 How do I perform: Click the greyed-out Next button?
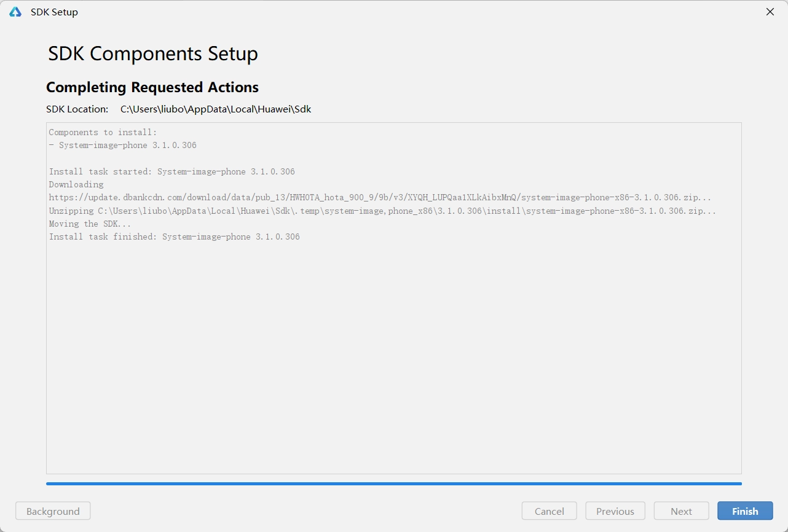(681, 511)
